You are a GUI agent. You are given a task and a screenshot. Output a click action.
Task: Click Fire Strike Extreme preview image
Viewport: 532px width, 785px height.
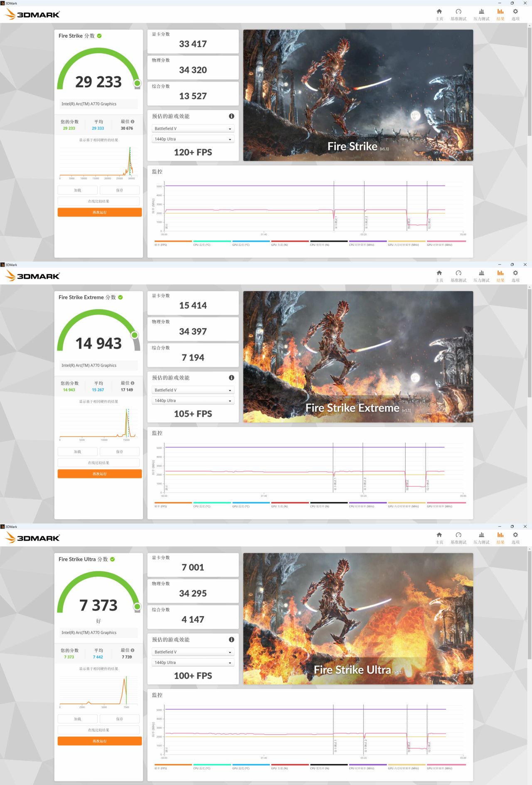[358, 357]
